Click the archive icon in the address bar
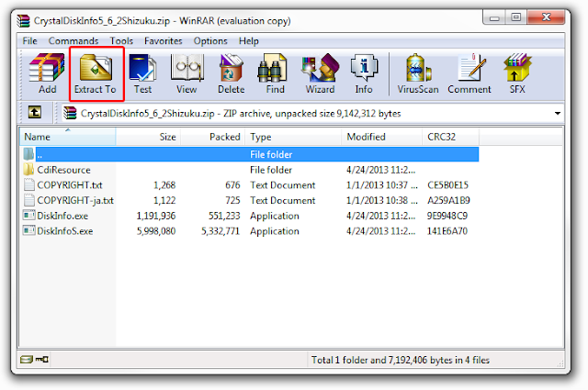 70,113
